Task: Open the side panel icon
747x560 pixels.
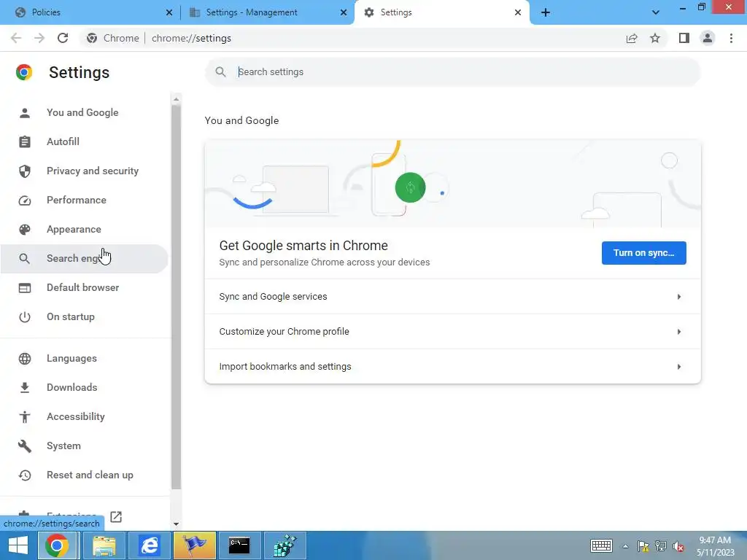Action: 684,38
